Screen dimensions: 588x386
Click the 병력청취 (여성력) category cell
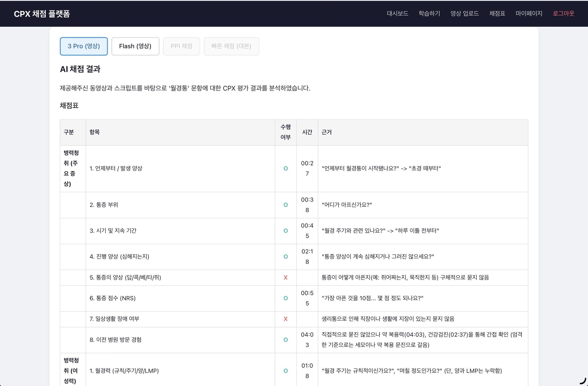point(73,370)
